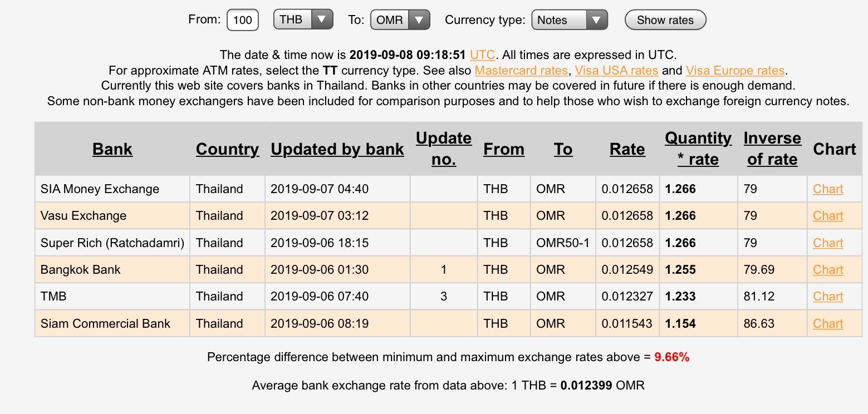Image resolution: width=868 pixels, height=414 pixels.
Task: Open Chart link for Vasu Exchange
Action: click(x=828, y=215)
